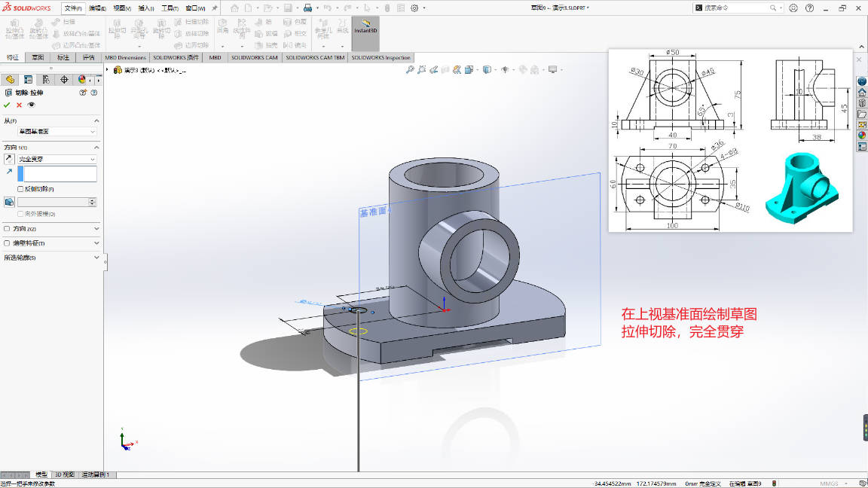Expand the 薄壁特征 section chevron

pyautogui.click(x=96, y=243)
